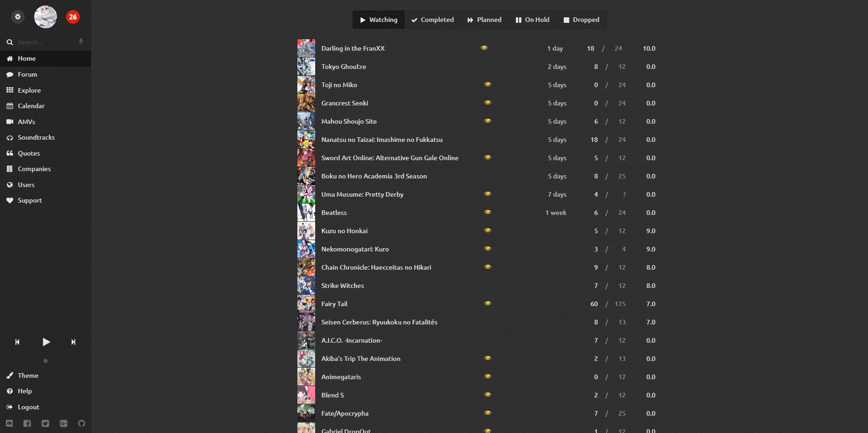Screen dimensions: 868x433
Task: Open Strike Witches cover thumbnail
Action: [306, 286]
